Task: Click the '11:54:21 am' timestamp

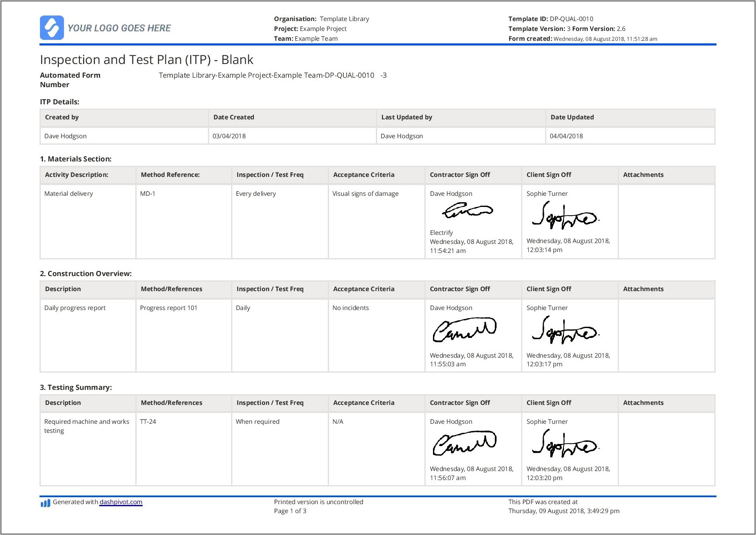Action: point(448,251)
